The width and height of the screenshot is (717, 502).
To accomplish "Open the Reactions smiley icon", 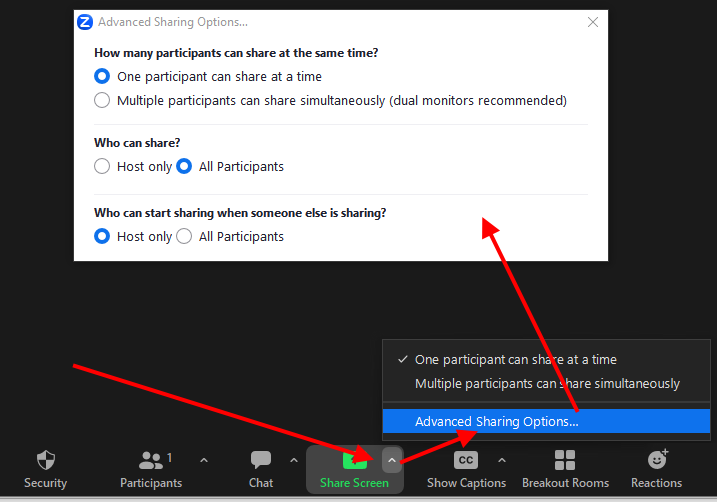I will pos(657,460).
